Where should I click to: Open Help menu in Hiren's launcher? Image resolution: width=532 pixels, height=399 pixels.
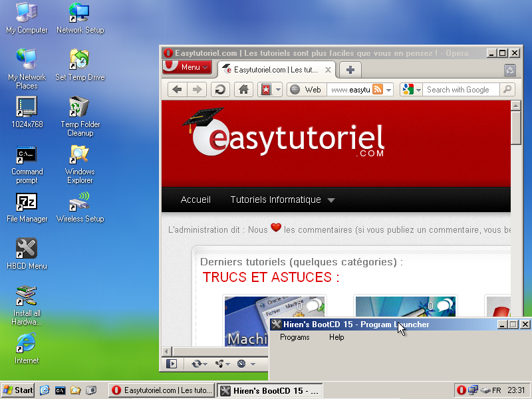coord(336,337)
